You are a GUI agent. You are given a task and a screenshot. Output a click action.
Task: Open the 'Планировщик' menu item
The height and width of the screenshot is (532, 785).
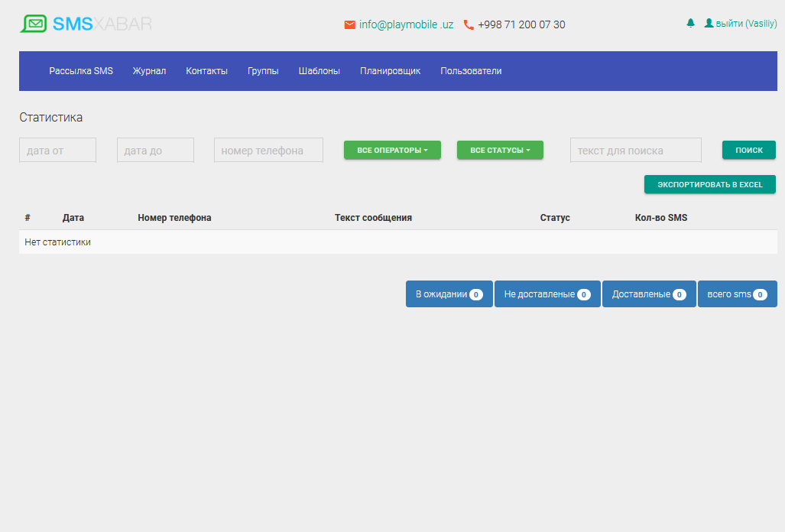pos(390,71)
